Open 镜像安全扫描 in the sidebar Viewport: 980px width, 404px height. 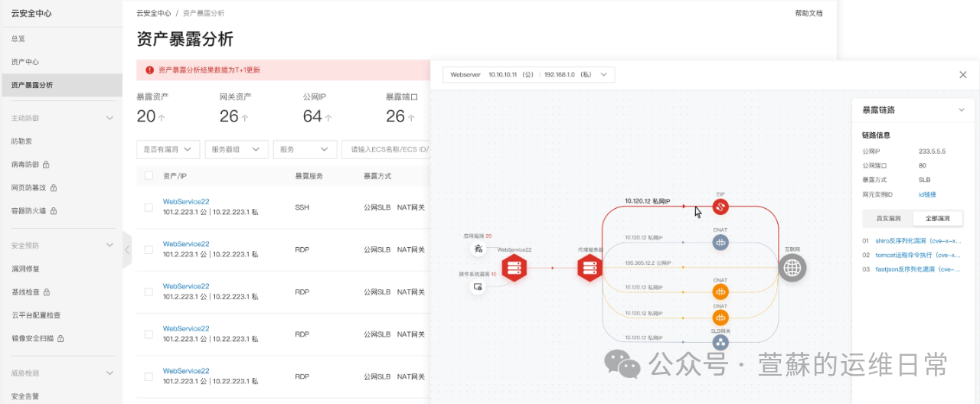pos(32,338)
